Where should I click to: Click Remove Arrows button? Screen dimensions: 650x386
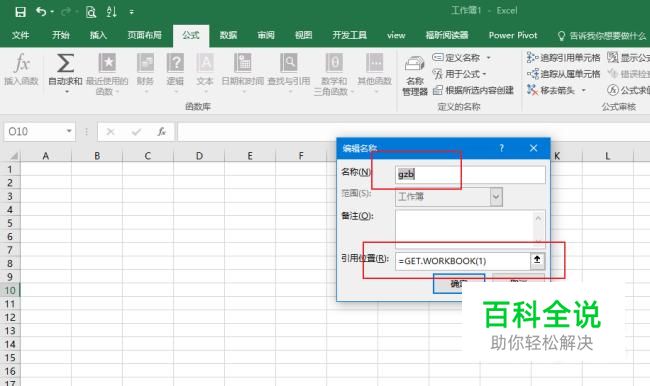(551, 90)
